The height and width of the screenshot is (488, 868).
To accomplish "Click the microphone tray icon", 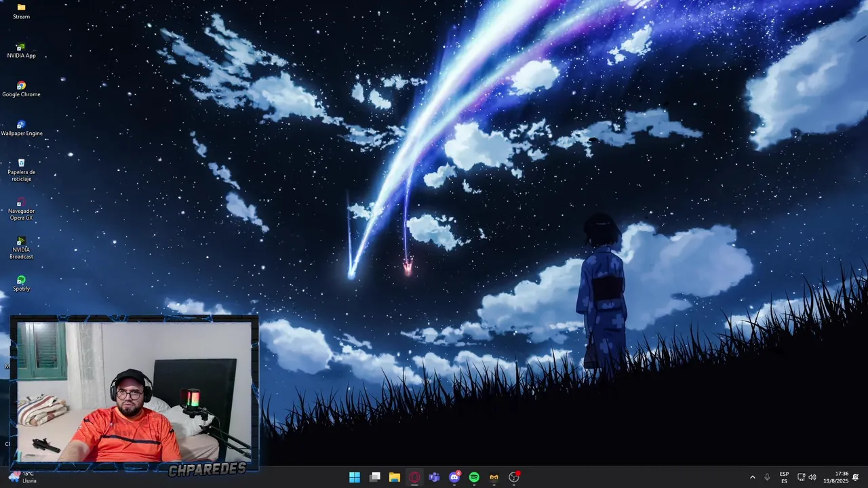I will 767,477.
